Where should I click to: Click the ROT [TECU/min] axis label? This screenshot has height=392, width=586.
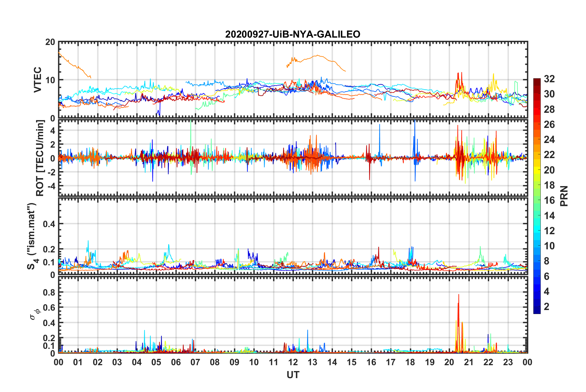[x=40, y=158]
